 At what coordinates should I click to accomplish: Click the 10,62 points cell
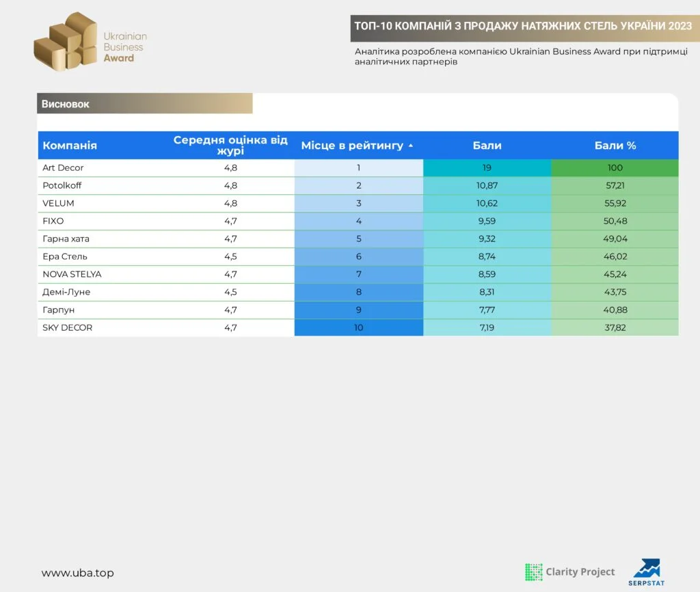487,204
